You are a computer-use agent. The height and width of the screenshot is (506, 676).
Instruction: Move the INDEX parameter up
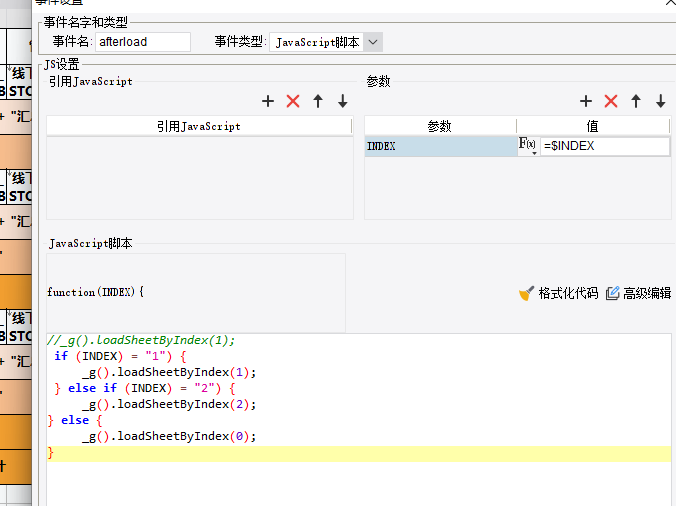point(635,101)
